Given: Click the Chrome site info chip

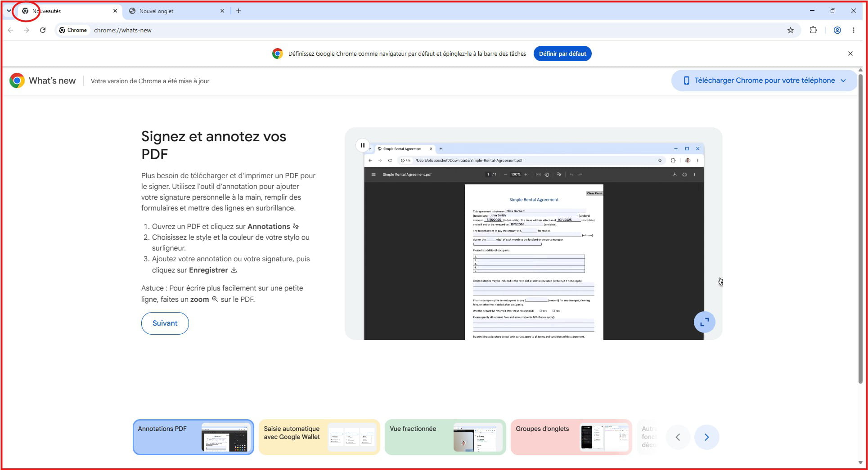Looking at the screenshot, I should click(x=73, y=30).
